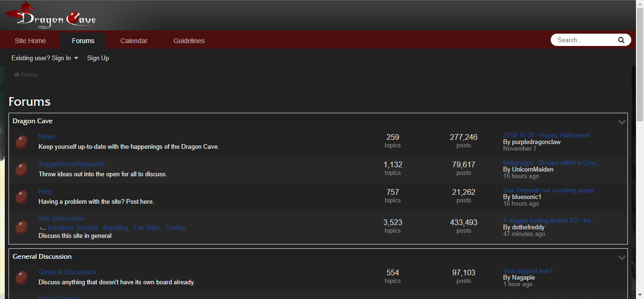Click the Help forum orb icon
This screenshot has height=299, width=644.
pos(21,196)
